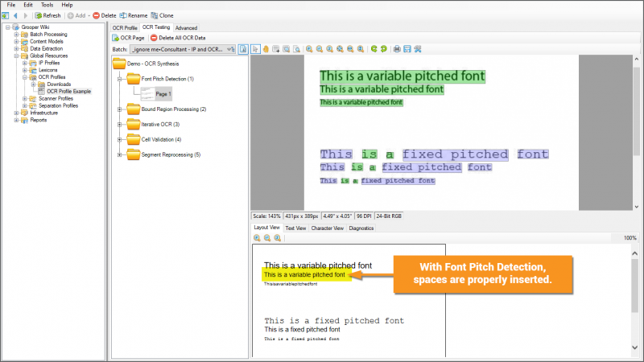Switch to the Advanced tab
Screen dimensions: 644x362
[x=186, y=27]
